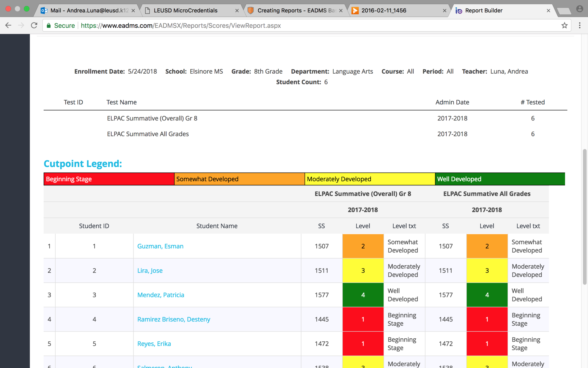The width and height of the screenshot is (588, 368).
Task: Close the Creating Reports tab
Action: click(x=341, y=11)
